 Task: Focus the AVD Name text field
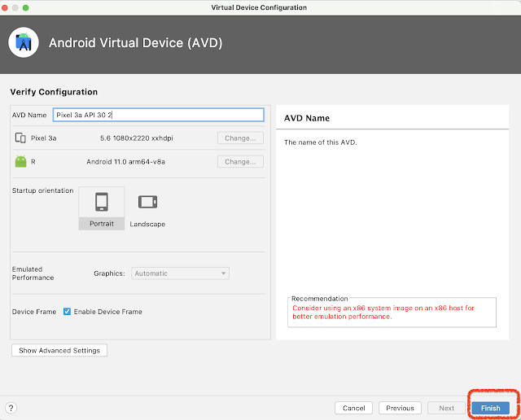[159, 115]
